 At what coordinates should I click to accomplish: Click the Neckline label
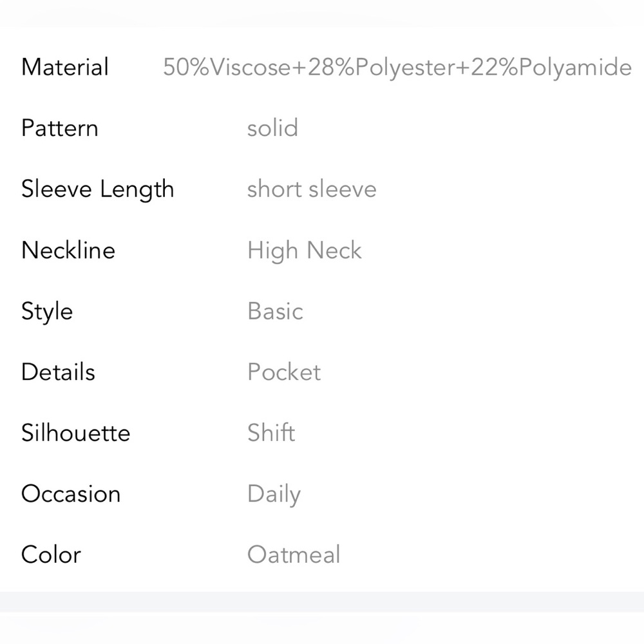point(68,250)
